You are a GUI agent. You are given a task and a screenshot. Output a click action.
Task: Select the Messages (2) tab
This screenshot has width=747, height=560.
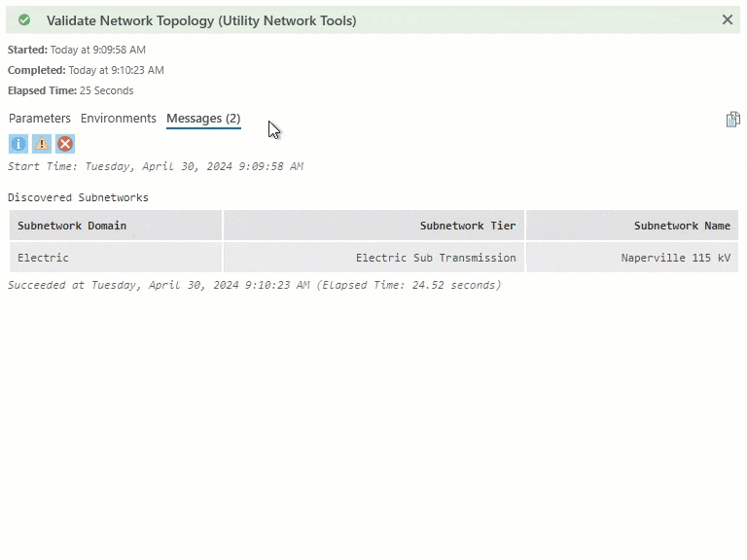click(x=203, y=119)
